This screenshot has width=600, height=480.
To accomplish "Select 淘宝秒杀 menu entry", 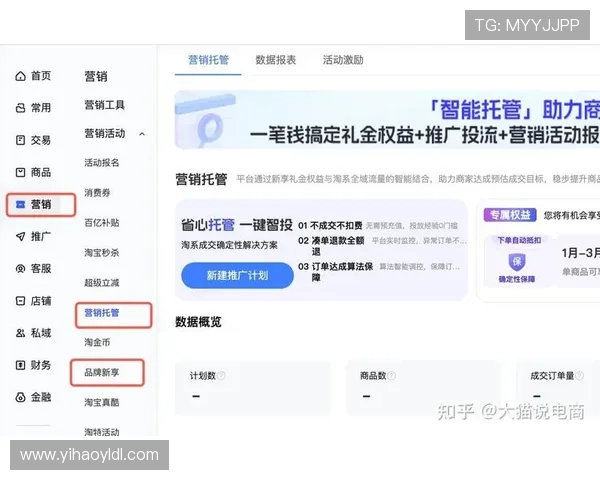I will click(102, 253).
